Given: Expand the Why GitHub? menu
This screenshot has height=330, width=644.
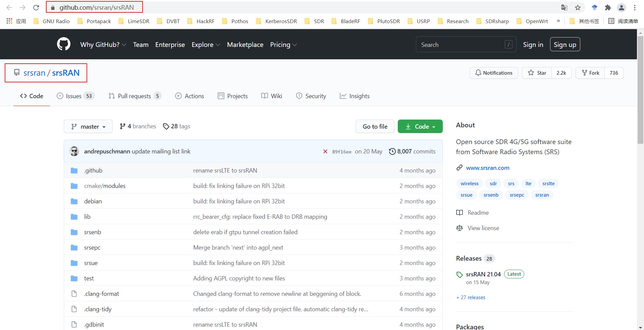Looking at the screenshot, I should tap(103, 45).
